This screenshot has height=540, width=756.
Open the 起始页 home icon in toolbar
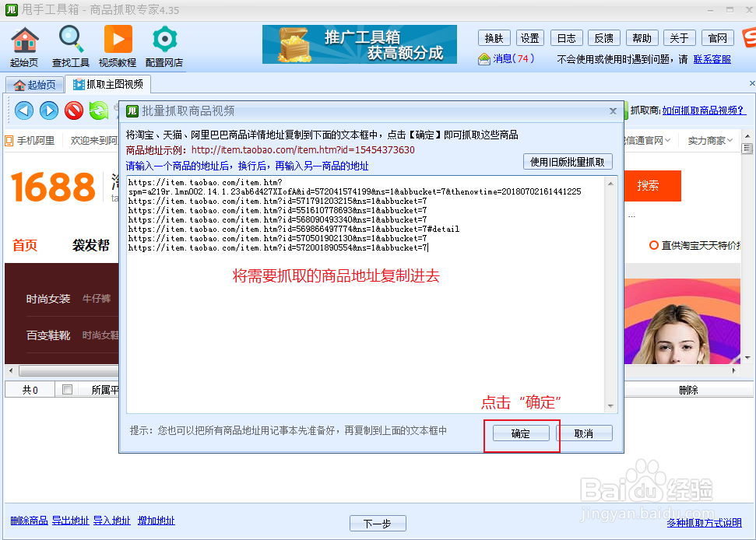[24, 47]
